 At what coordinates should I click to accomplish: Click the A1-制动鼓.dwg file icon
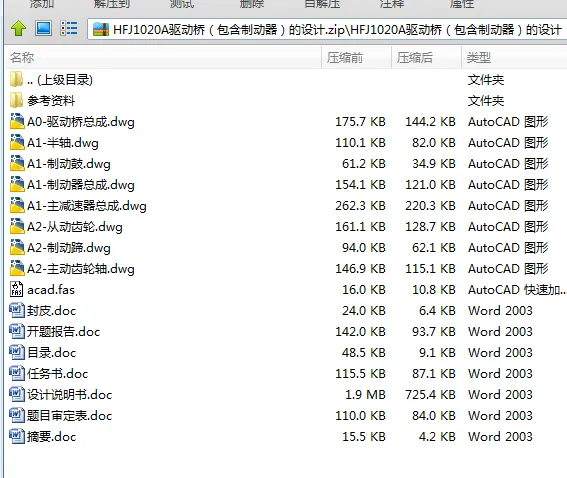click(17, 163)
